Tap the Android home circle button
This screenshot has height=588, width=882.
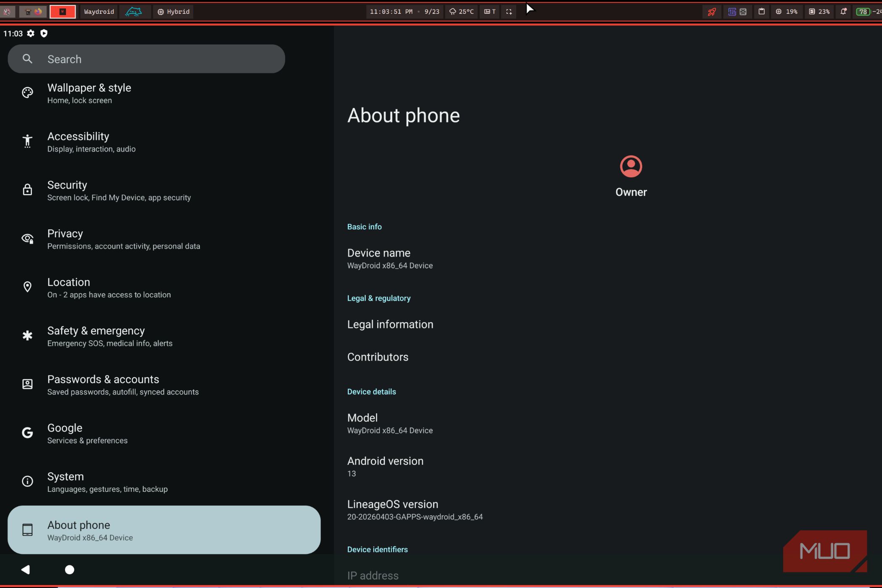tap(70, 570)
